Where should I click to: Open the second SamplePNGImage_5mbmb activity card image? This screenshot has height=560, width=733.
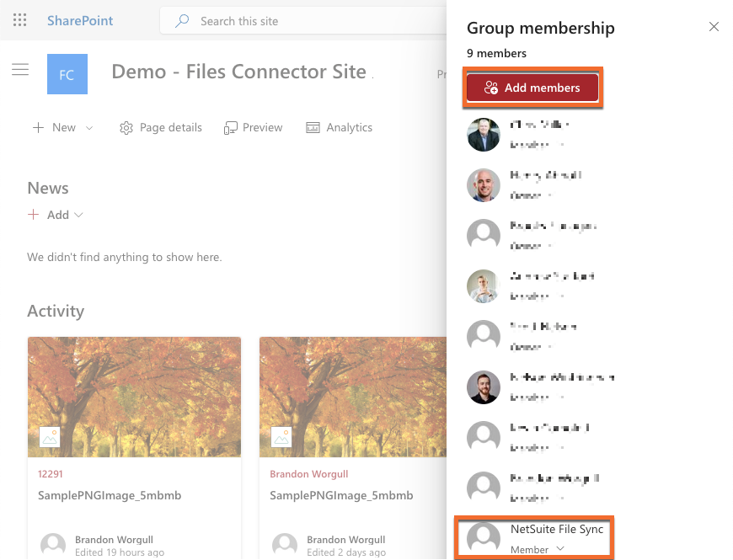[353, 397]
